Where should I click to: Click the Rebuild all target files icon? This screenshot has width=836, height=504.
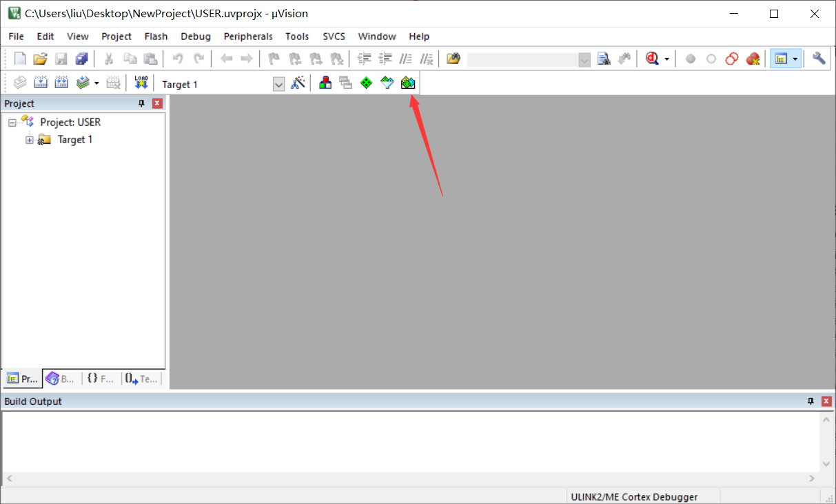(x=61, y=83)
